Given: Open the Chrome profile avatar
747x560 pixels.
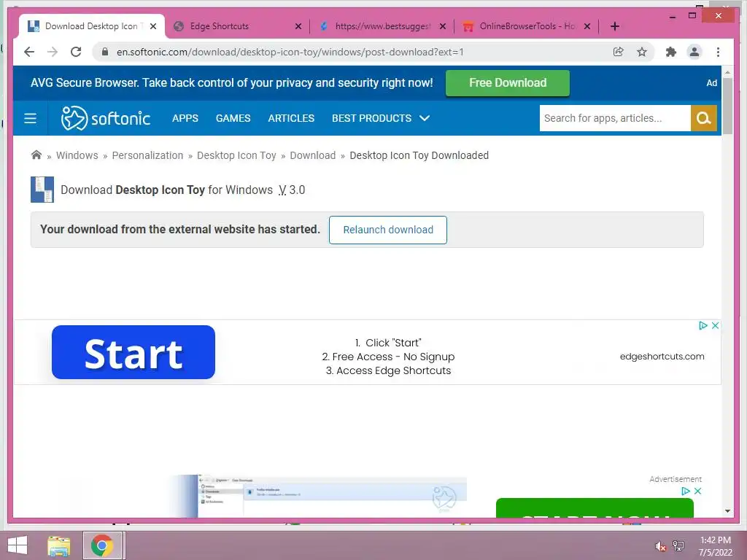Looking at the screenshot, I should pos(694,52).
